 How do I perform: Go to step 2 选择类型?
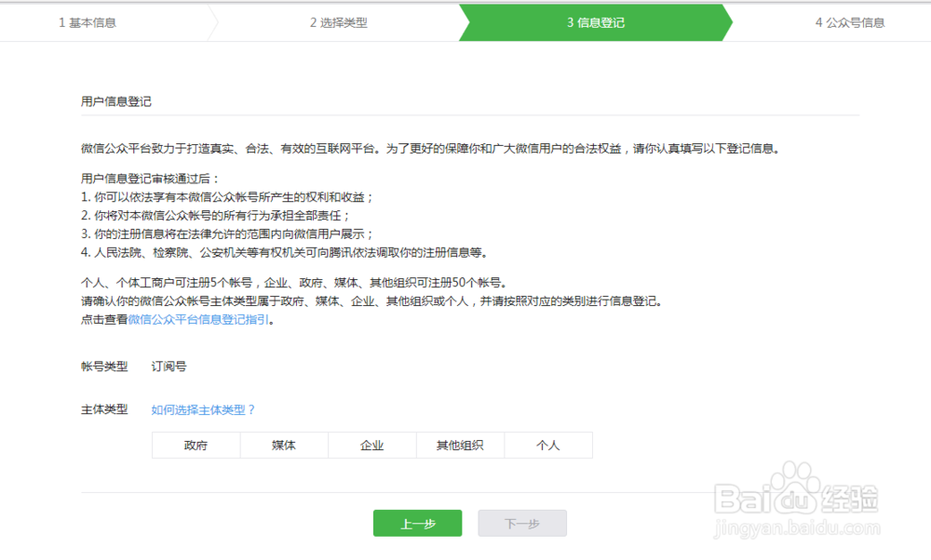[339, 22]
